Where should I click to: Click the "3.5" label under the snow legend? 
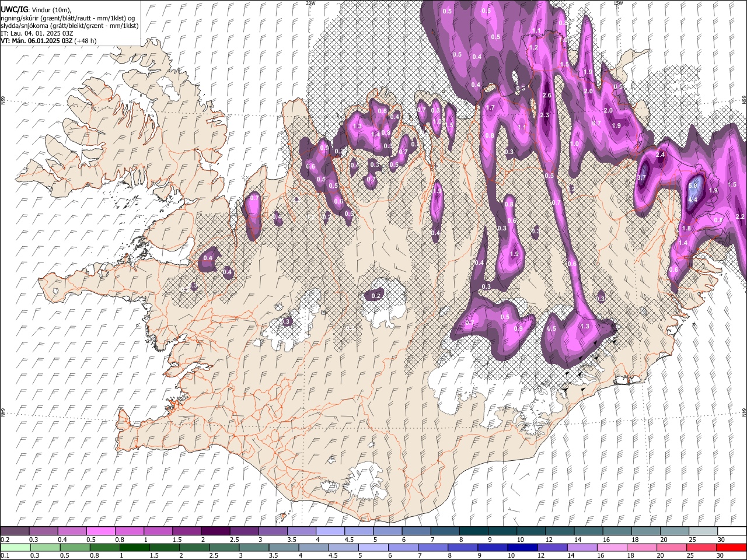tap(291, 540)
